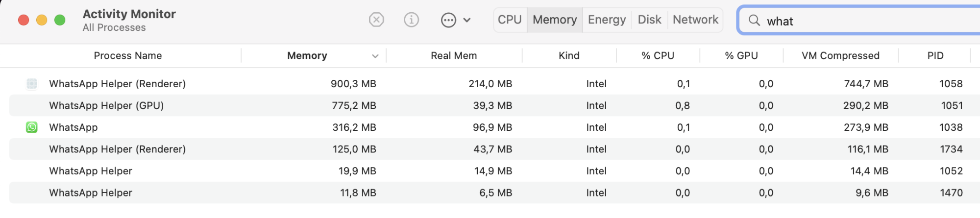This screenshot has width=980, height=218.
Task: Sort by the PID column header
Action: (x=935, y=56)
